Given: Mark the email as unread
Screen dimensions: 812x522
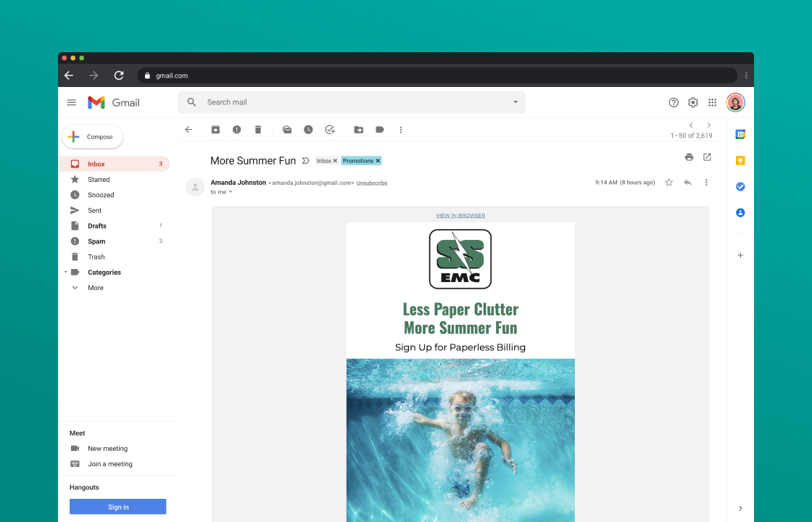Looking at the screenshot, I should pos(287,130).
